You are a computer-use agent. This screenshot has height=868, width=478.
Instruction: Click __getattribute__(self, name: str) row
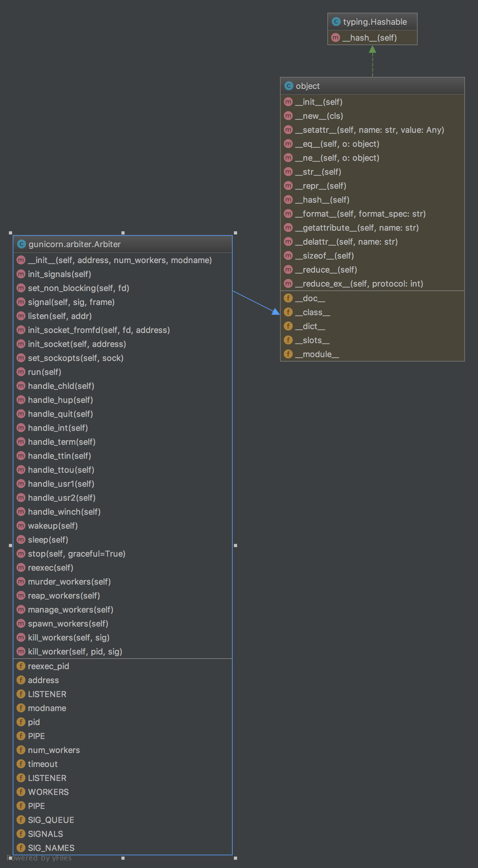pyautogui.click(x=372, y=228)
